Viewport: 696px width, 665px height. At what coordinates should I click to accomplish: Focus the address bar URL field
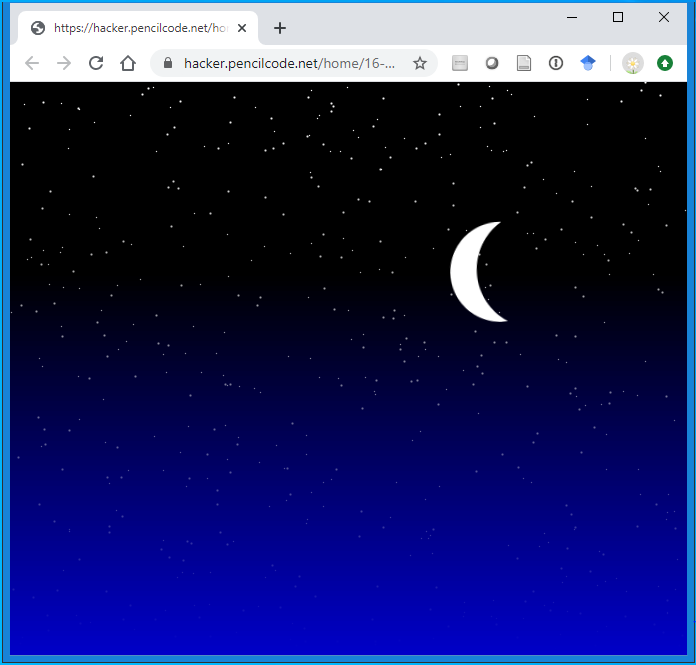click(290, 63)
